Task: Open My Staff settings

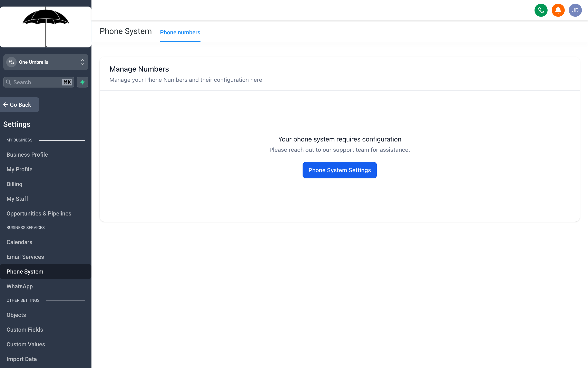Action: point(46,199)
